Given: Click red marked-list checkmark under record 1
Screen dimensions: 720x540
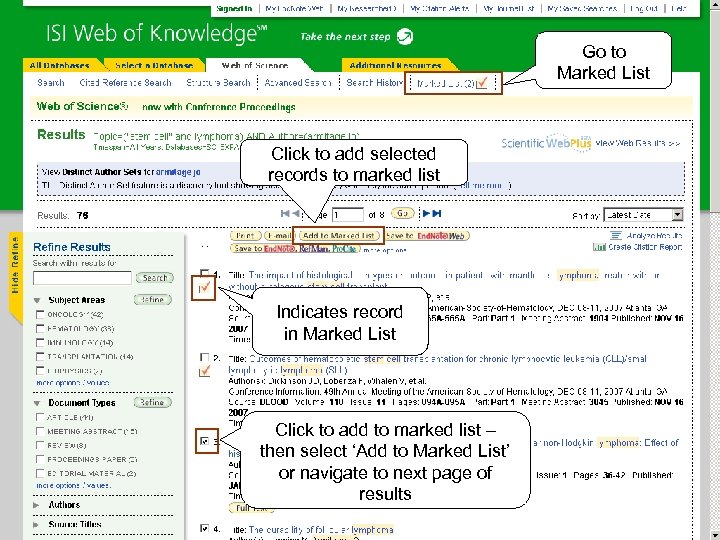Looking at the screenshot, I should point(204,288).
